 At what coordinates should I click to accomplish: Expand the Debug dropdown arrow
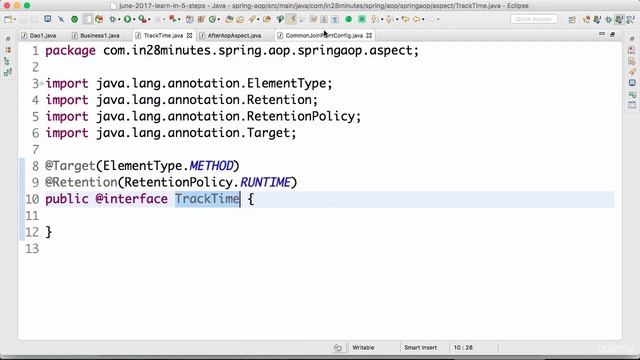(x=119, y=19)
